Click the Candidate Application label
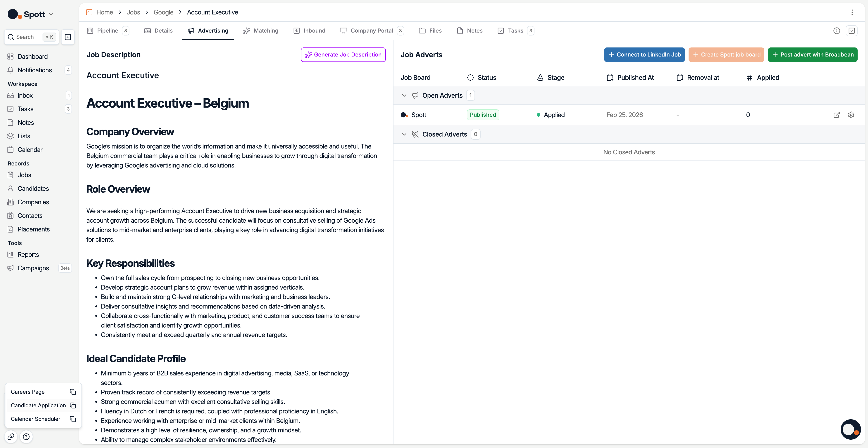 click(x=38, y=405)
